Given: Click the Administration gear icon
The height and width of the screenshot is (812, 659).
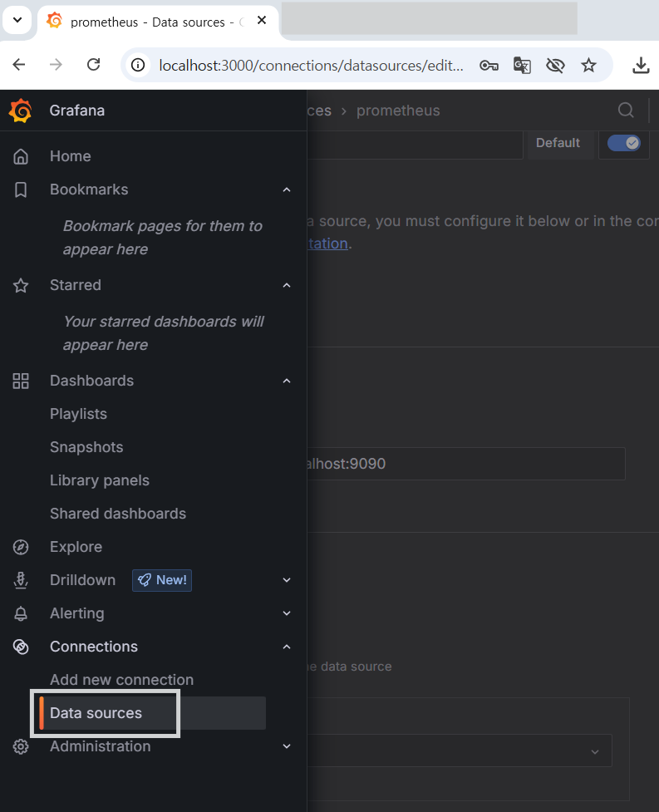Looking at the screenshot, I should 21,746.
